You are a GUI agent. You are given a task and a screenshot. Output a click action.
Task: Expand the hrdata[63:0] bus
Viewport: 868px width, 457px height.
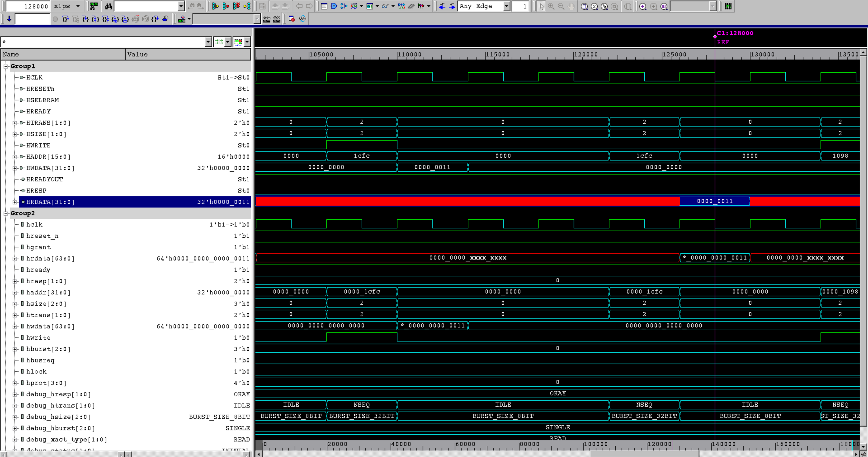(14, 259)
